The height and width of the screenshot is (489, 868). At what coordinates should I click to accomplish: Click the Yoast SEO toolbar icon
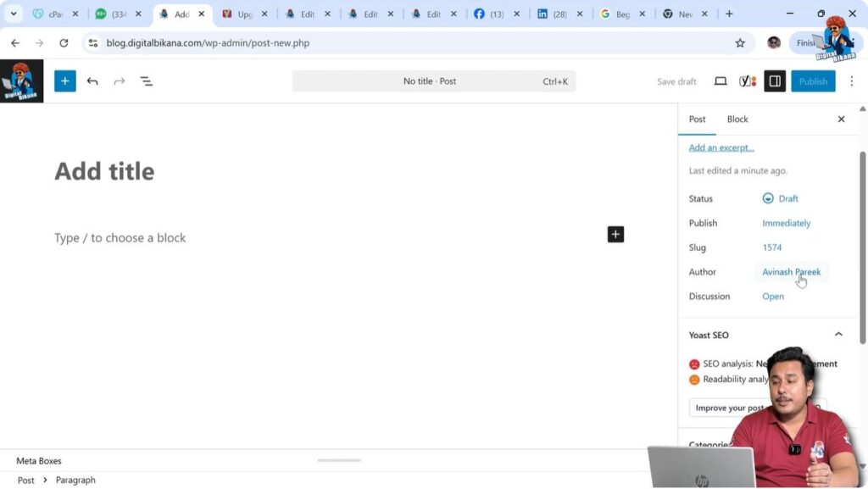click(747, 81)
